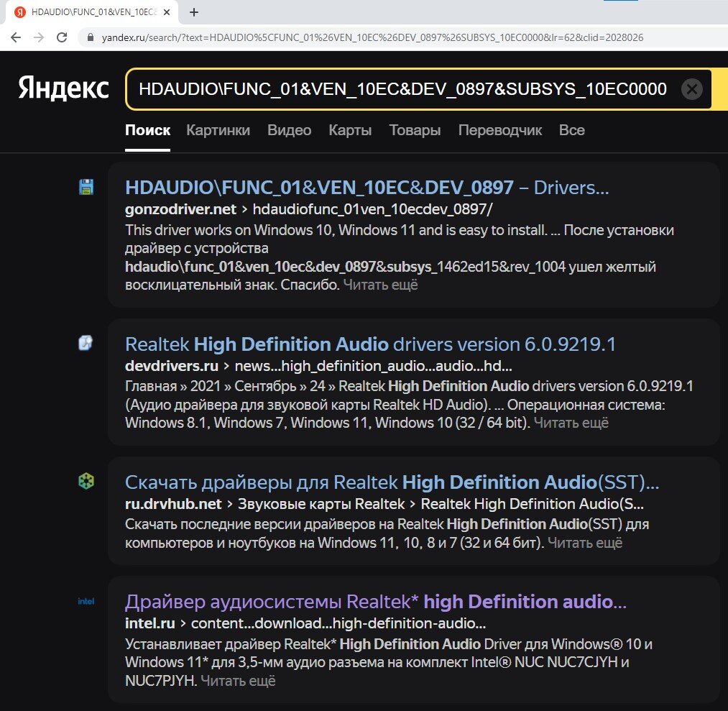Reload the Yandex search page
Viewport: 728px width, 711px height.
pos(62,37)
